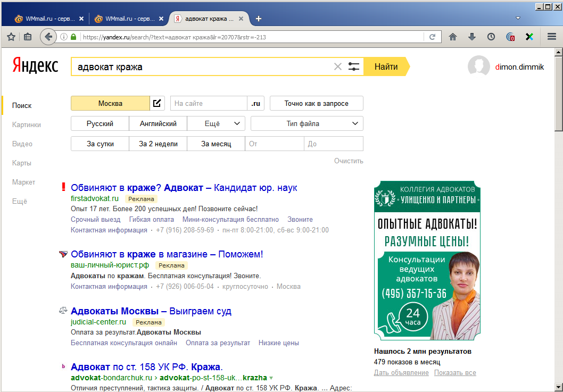563x392 pixels.
Task: Enable Точно как в запросе filter
Action: [x=316, y=103]
